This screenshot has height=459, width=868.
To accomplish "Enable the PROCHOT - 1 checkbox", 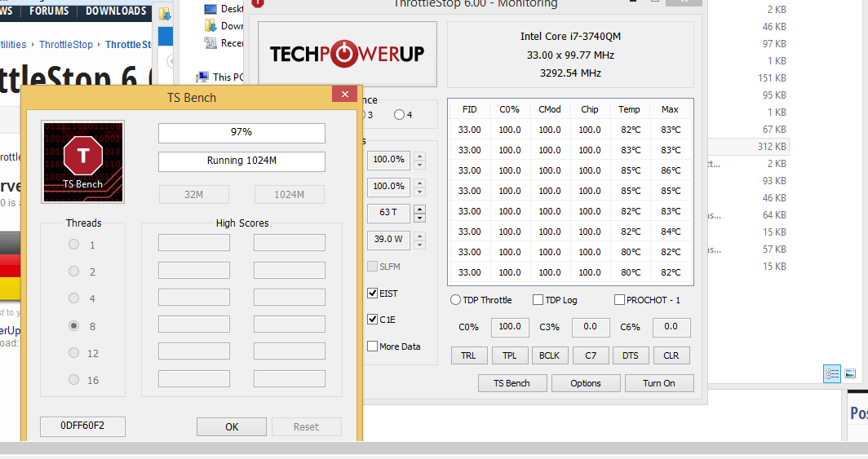I will [x=619, y=300].
